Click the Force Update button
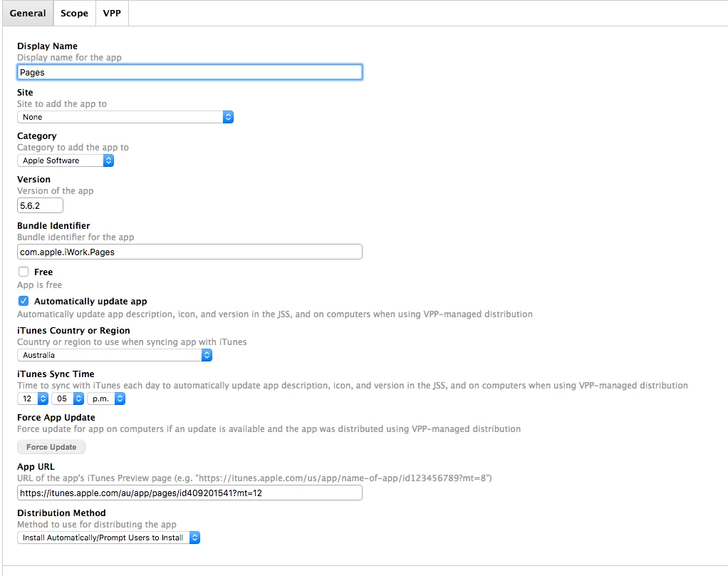The image size is (728, 576). 51,447
